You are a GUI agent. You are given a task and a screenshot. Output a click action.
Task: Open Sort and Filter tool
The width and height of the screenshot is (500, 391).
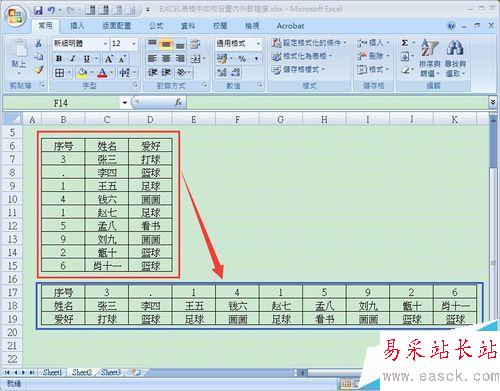click(x=430, y=58)
